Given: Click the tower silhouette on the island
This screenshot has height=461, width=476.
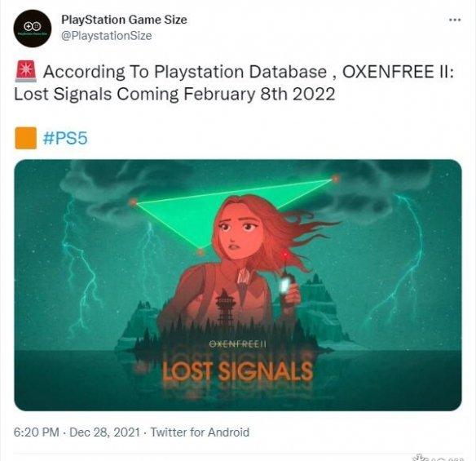Looking at the screenshot, I should 225,307.
